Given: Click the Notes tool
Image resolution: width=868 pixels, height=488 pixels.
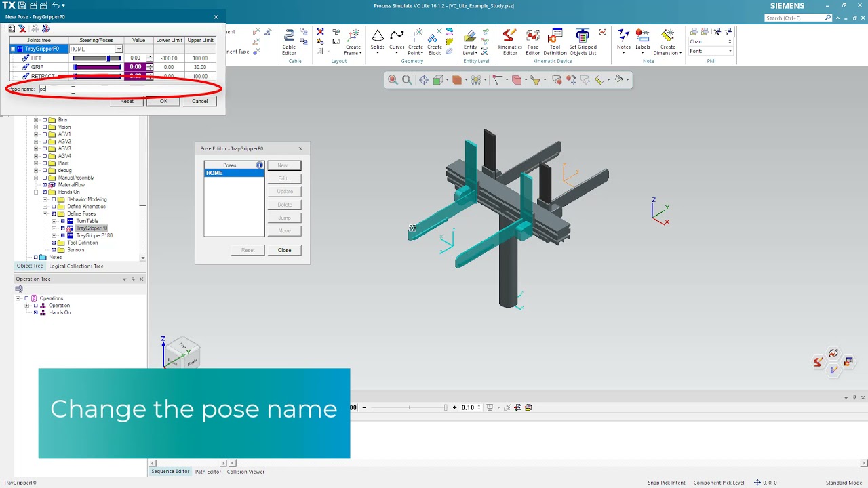Looking at the screenshot, I should tap(623, 40).
